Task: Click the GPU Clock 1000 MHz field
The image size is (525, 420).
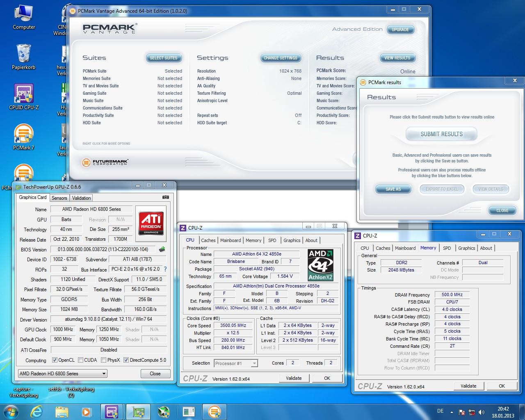Action: click(x=63, y=329)
